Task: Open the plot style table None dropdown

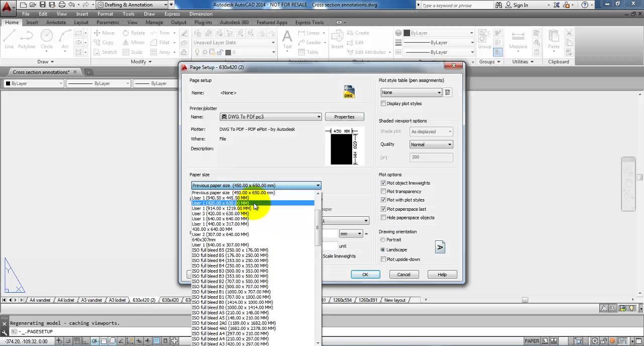Action: pyautogui.click(x=412, y=93)
